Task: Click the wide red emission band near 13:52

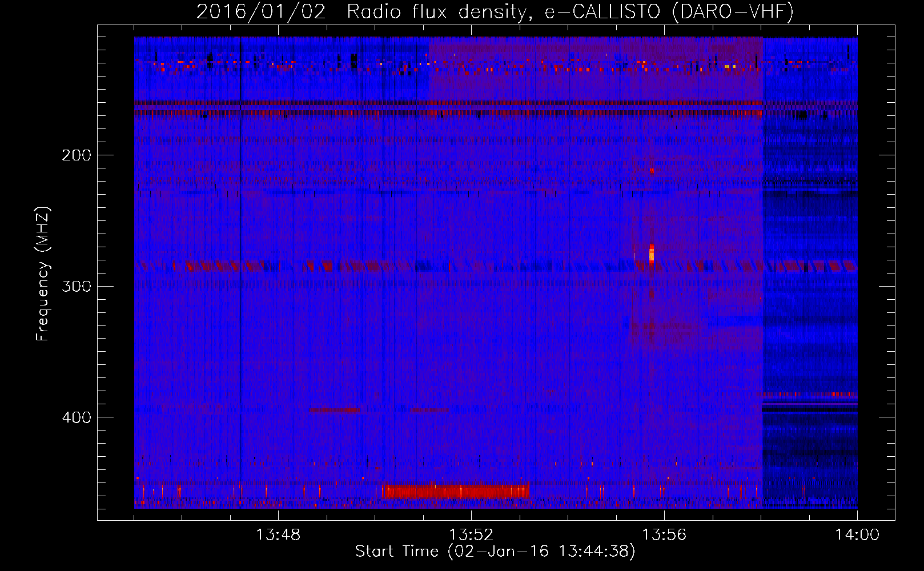Action: (x=456, y=491)
